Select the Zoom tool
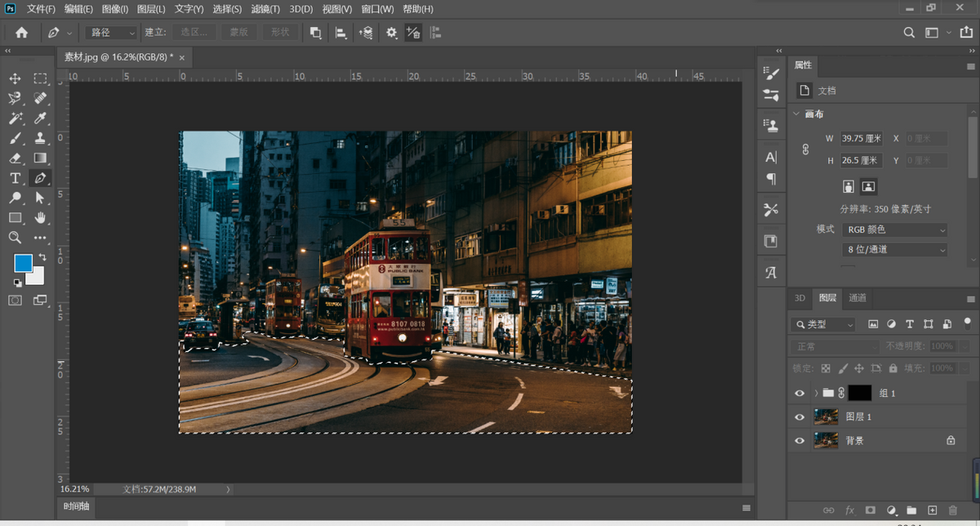The width and height of the screenshot is (980, 526). [15, 238]
